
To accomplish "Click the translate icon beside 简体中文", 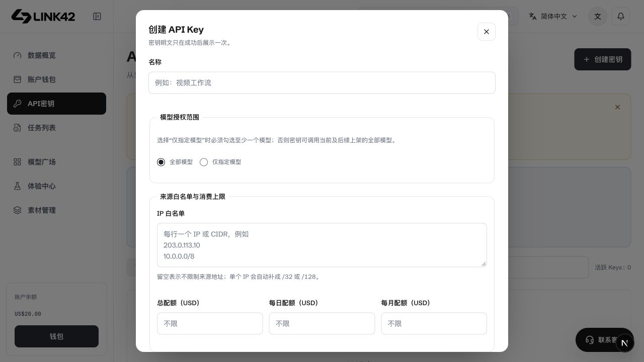I will (x=533, y=16).
